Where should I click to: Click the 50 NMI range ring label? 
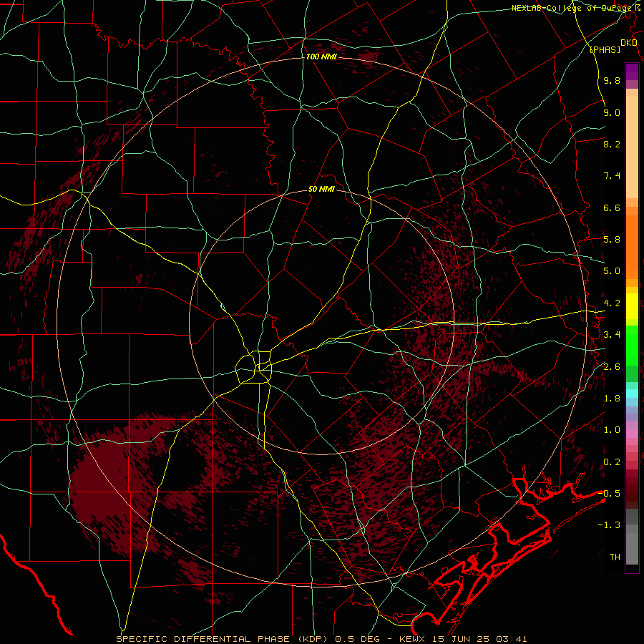point(321,189)
